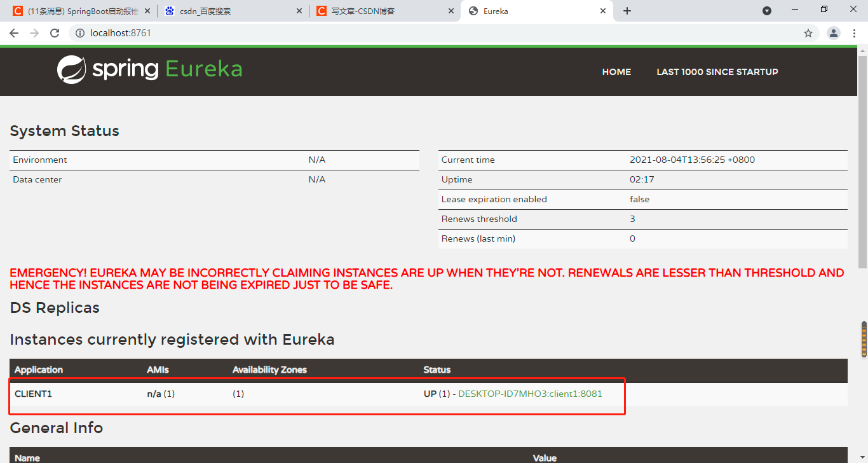The width and height of the screenshot is (868, 463).
Task: Open the Chrome profile avatar
Action: pyautogui.click(x=834, y=33)
